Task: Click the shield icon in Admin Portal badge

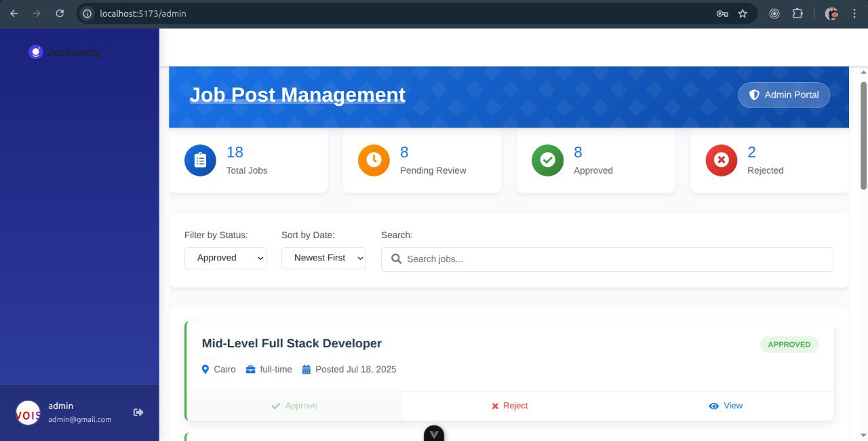Action: click(x=754, y=95)
